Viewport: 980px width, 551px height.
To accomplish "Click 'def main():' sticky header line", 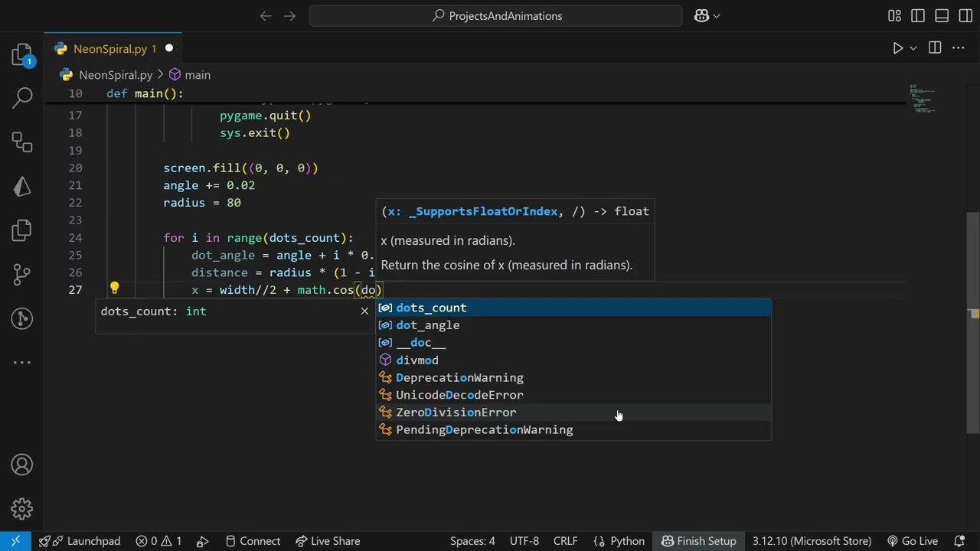I will (x=145, y=93).
